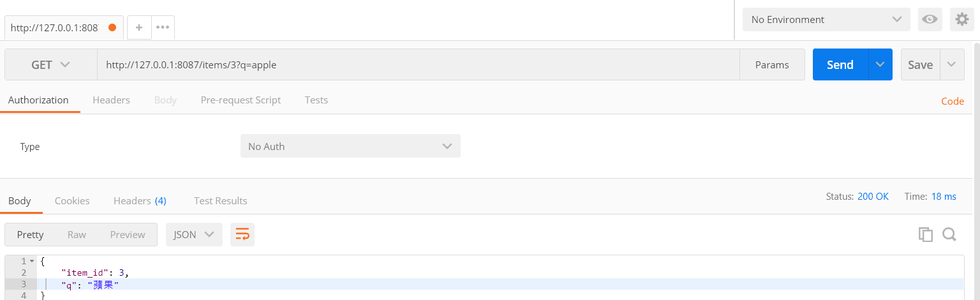The width and height of the screenshot is (980, 300).
Task: Collapse the JSON fold arrow at line 1
Action: coord(32,261)
